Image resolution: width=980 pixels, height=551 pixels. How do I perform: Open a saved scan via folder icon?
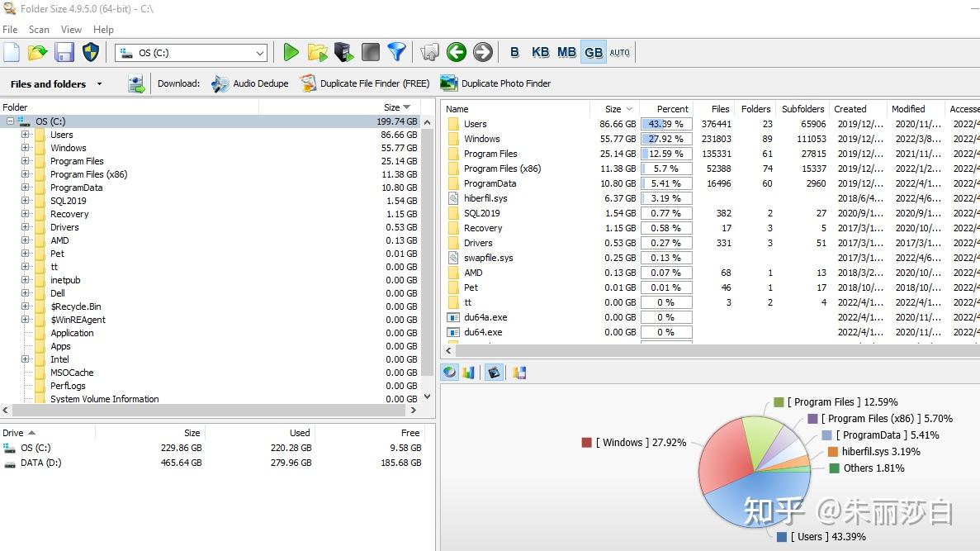[x=37, y=53]
